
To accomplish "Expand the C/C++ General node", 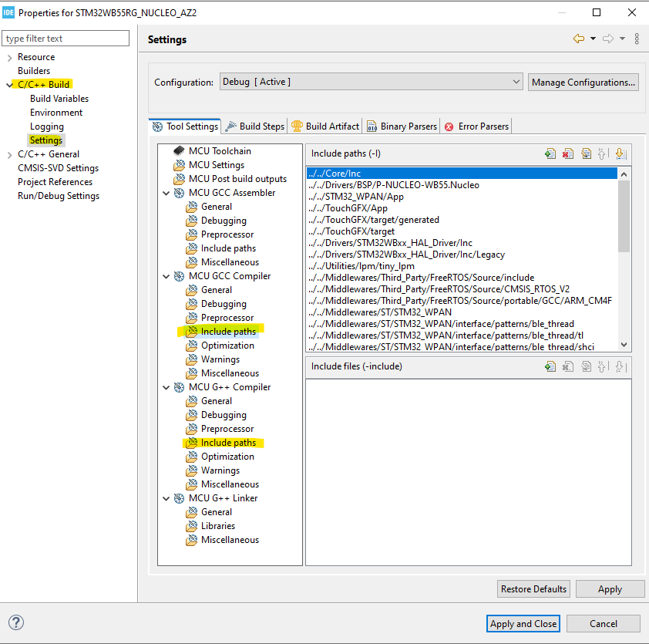I will [x=9, y=155].
